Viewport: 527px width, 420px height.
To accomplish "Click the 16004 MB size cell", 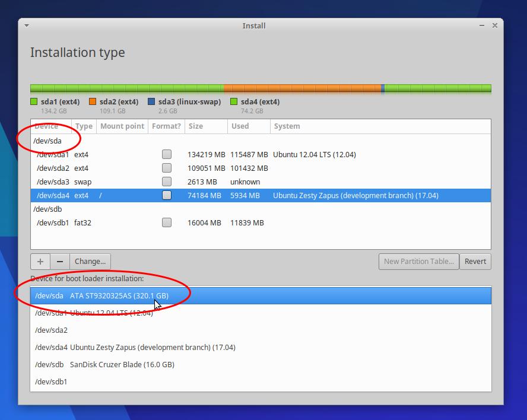I will 204,223.
